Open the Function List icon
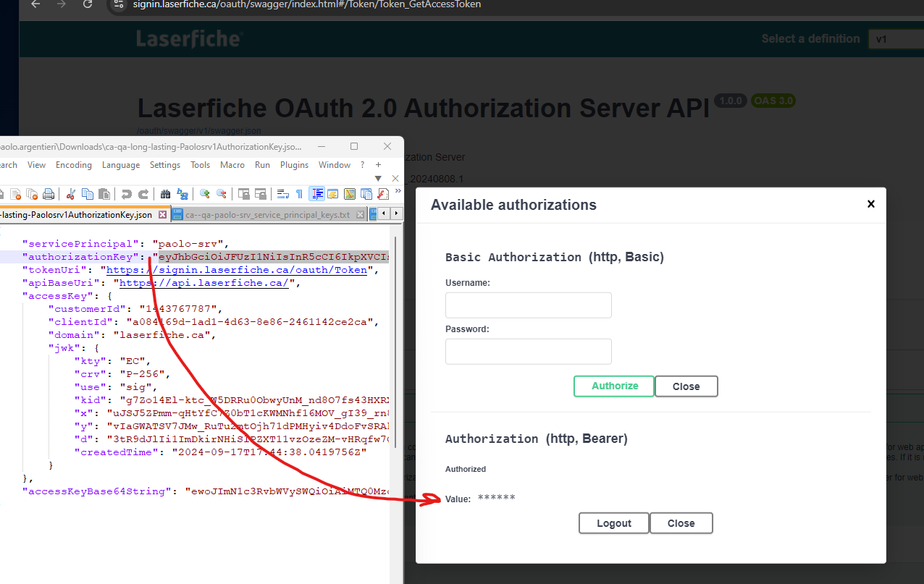Viewport: 924px width, 584px height. coord(383,194)
